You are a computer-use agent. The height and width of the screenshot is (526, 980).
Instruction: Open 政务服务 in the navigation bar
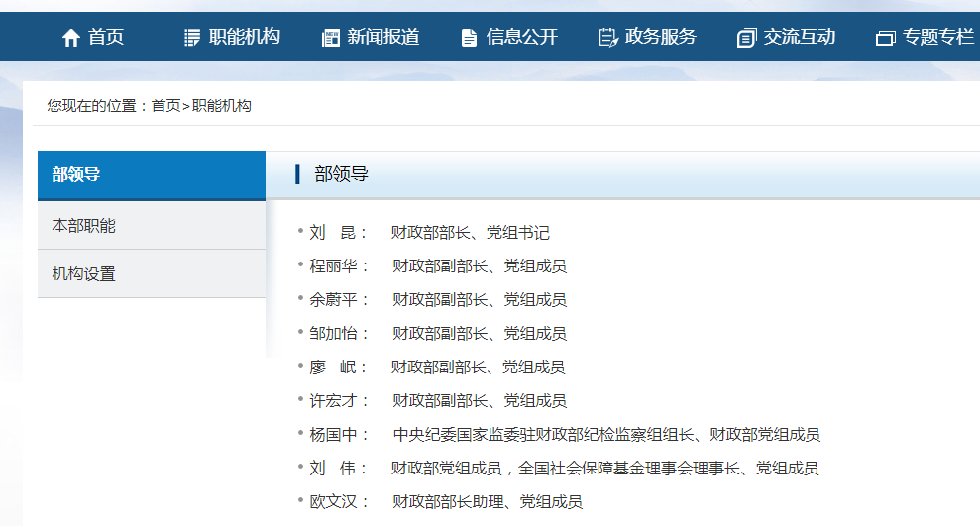[x=661, y=37]
